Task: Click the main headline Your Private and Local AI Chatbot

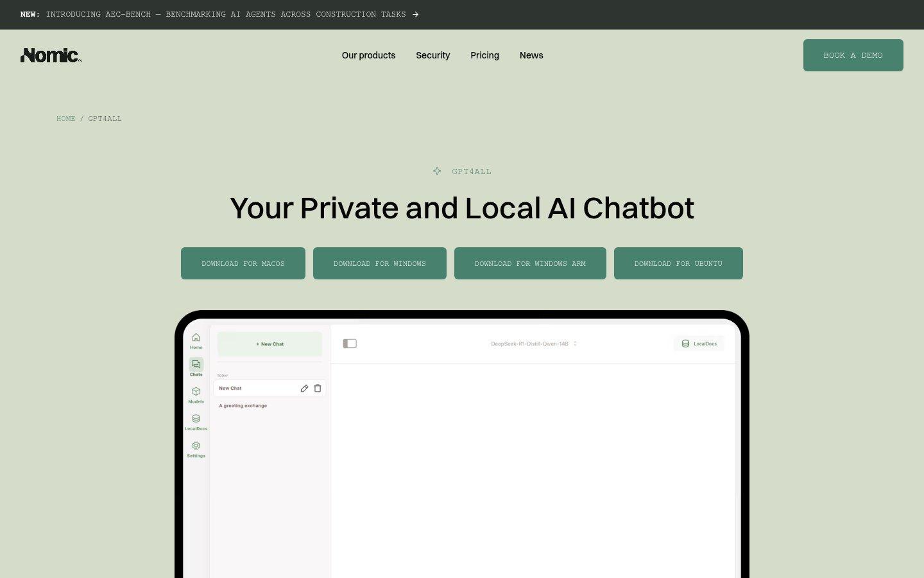Action: click(x=462, y=208)
